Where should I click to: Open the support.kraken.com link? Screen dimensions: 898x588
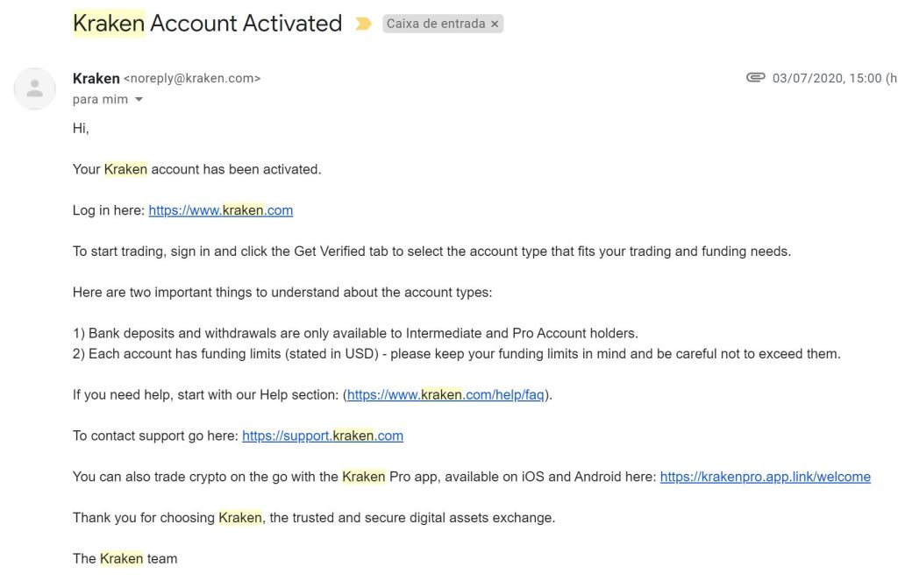(322, 436)
